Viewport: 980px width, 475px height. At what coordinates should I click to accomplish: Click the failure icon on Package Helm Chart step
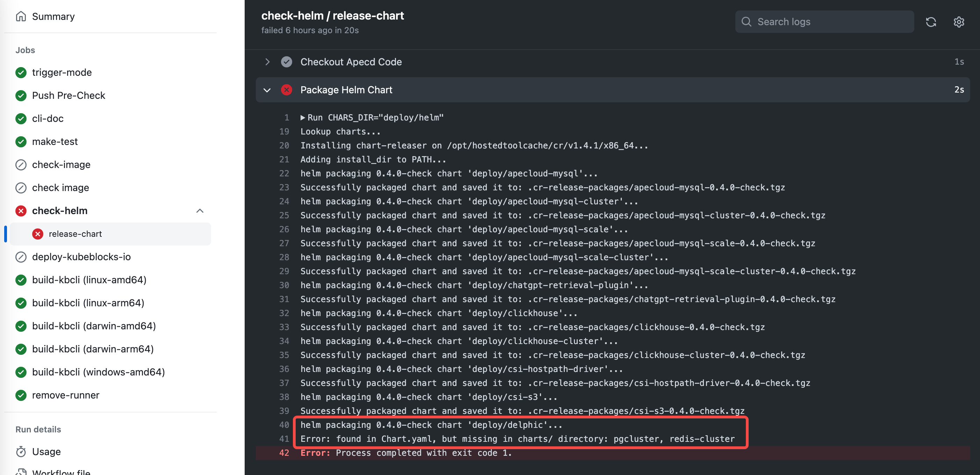287,90
